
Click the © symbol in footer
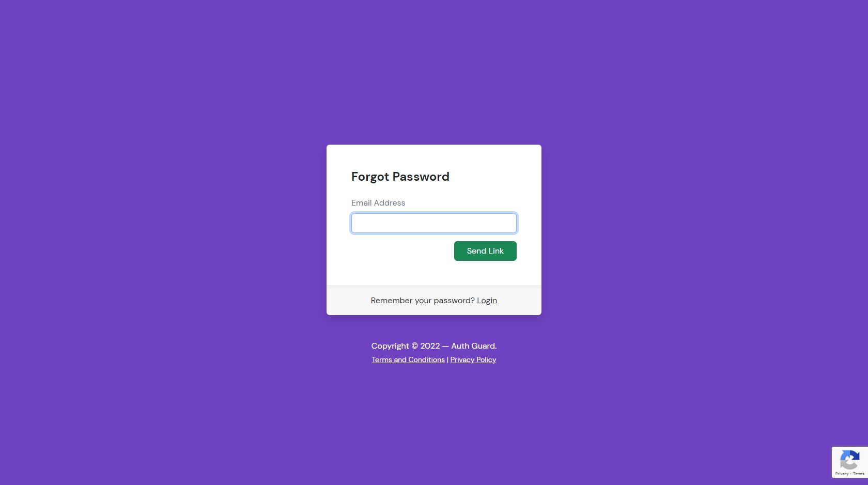[x=414, y=346]
